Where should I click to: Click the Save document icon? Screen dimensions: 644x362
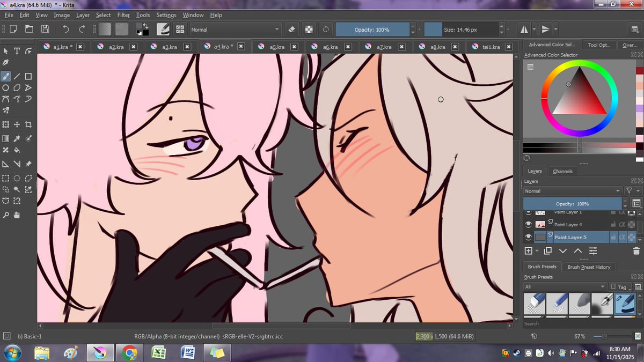[x=45, y=29]
